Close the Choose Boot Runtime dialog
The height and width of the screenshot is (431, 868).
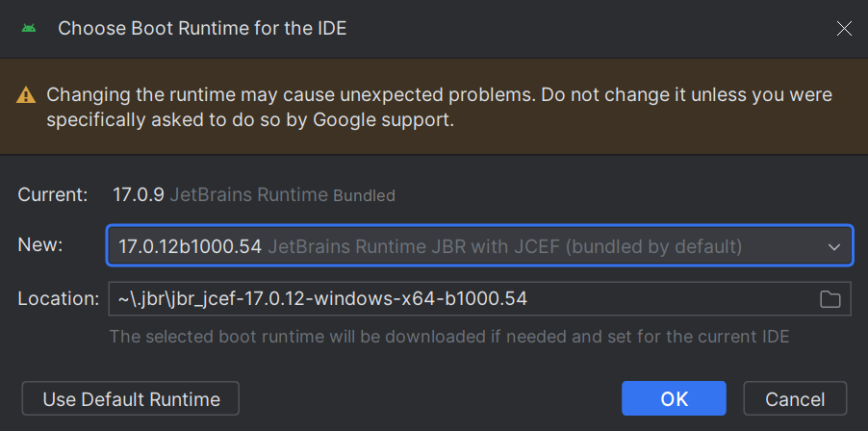point(844,28)
